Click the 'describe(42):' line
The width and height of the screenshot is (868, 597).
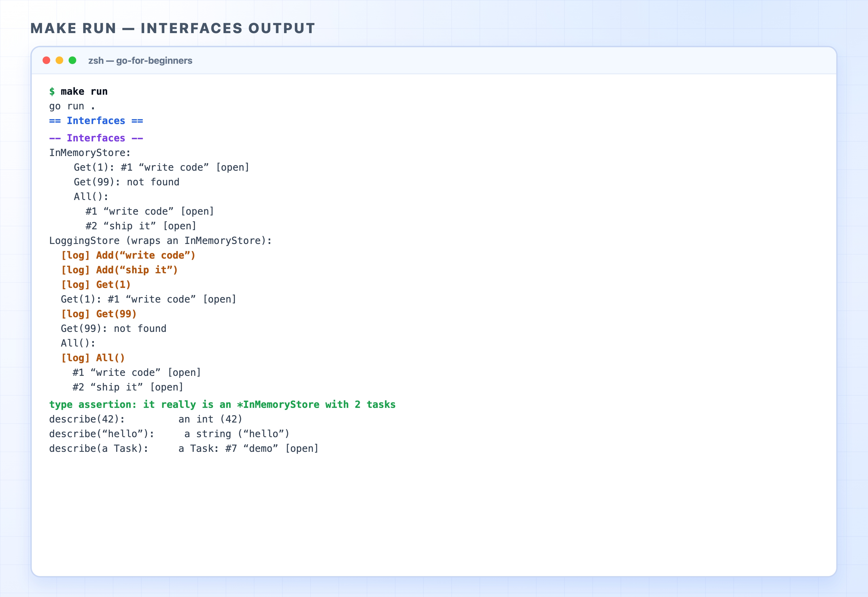pos(146,419)
